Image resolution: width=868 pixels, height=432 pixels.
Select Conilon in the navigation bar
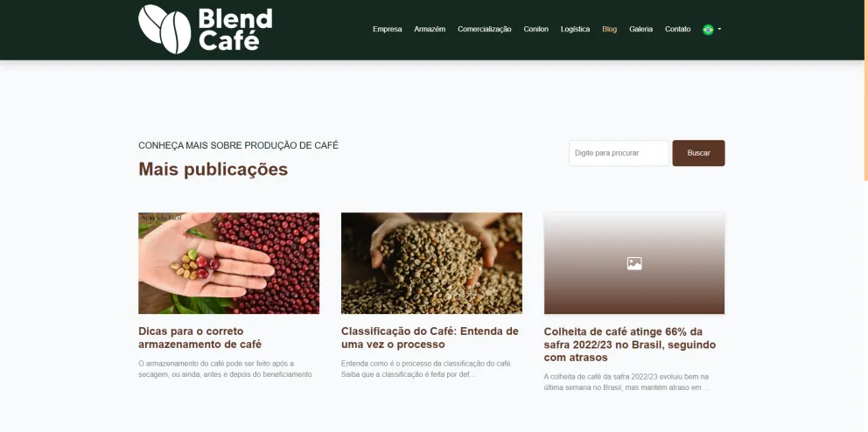(535, 30)
